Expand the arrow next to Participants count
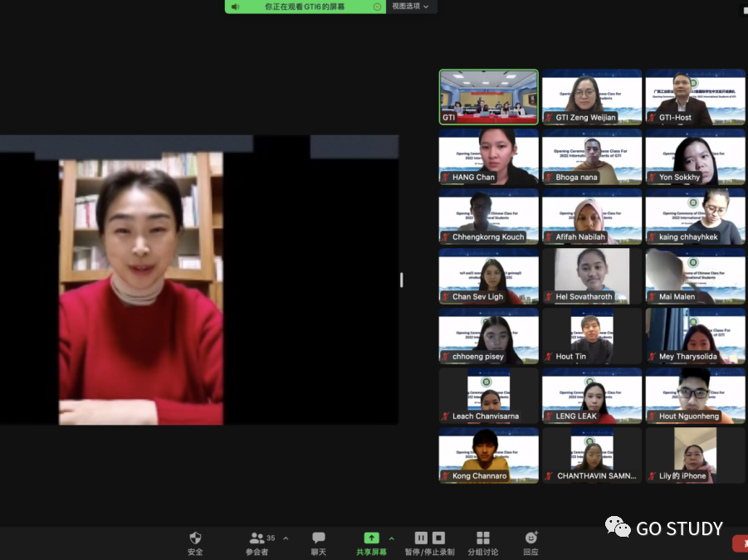 click(x=286, y=538)
